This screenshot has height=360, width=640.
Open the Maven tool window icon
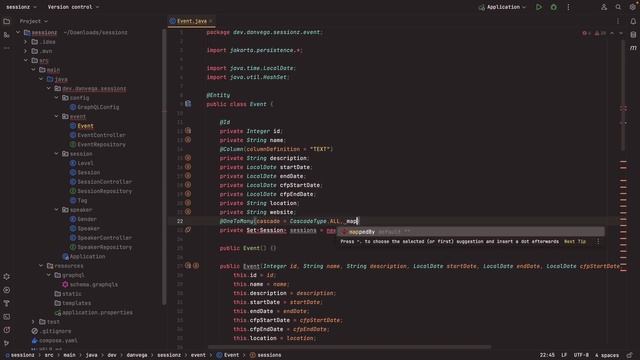click(x=633, y=48)
